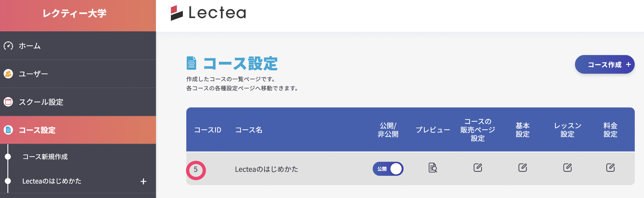Screen dimensions: 644x198
Task: Toggle the 公開 publish switch off
Action: (388, 169)
